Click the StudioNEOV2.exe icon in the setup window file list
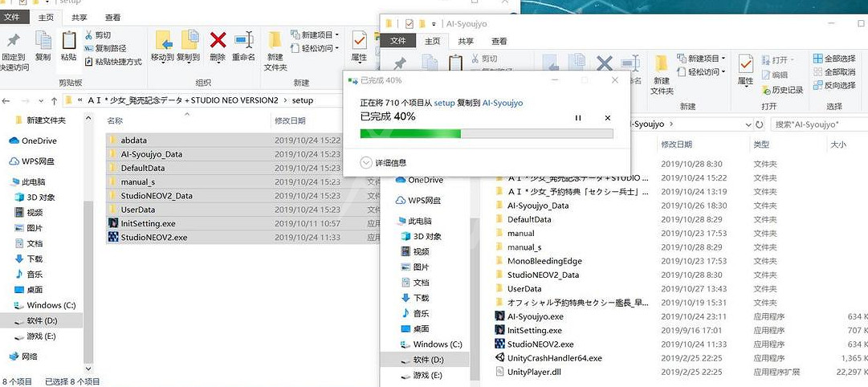 pos(113,237)
